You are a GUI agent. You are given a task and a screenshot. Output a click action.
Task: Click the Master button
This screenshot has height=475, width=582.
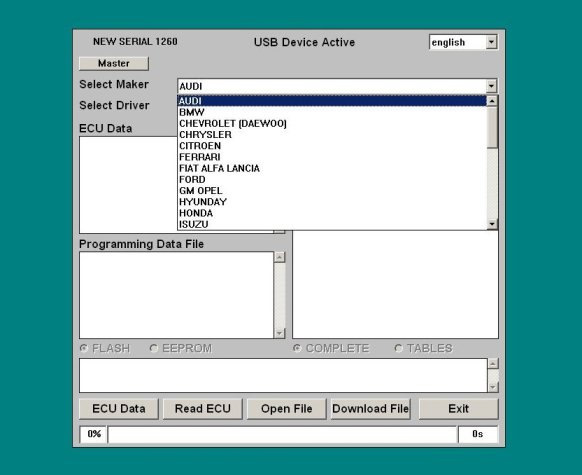pos(114,63)
